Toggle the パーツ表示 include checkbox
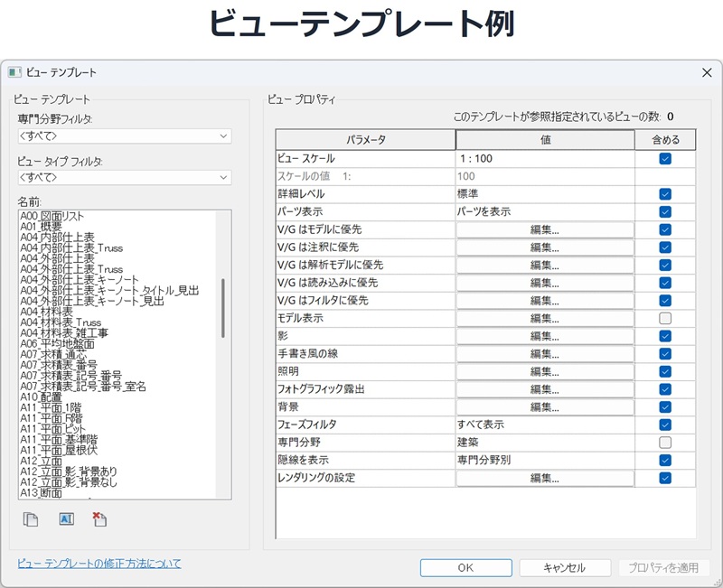This screenshot has width=723, height=588. [x=665, y=212]
